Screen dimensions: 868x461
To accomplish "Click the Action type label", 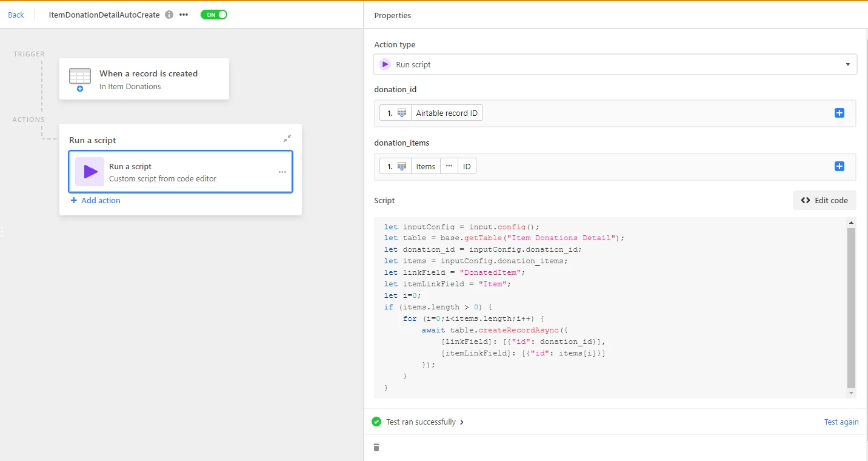I will [x=395, y=44].
